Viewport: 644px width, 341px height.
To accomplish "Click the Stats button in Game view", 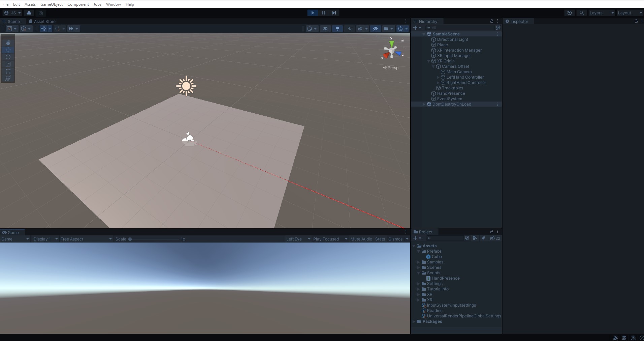I will click(380, 239).
